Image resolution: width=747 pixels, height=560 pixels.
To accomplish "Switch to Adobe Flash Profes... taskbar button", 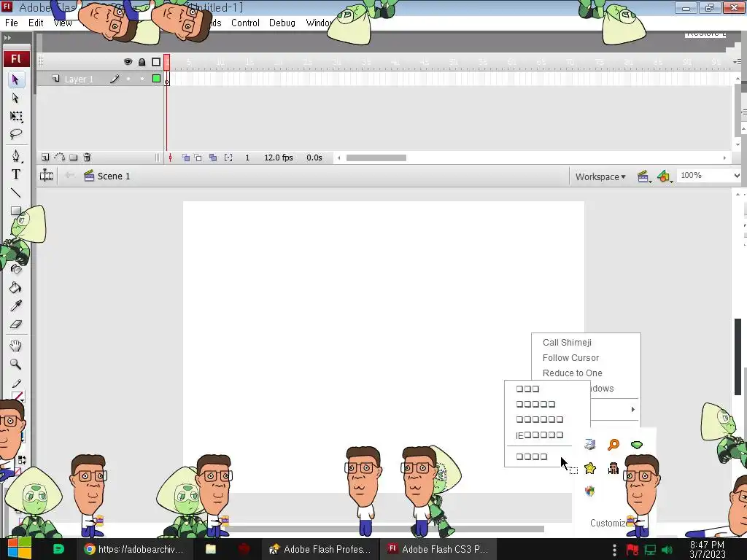I will (x=320, y=549).
